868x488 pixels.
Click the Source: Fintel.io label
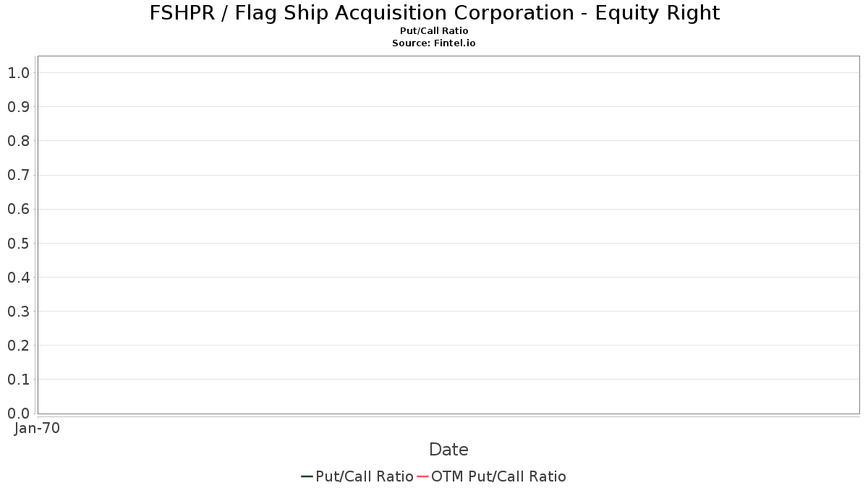click(x=434, y=43)
